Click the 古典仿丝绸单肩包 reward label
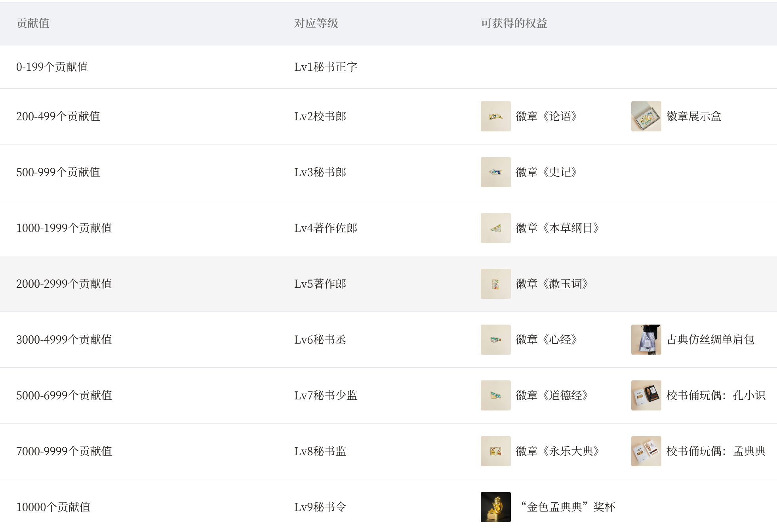This screenshot has width=777, height=532. coord(710,340)
